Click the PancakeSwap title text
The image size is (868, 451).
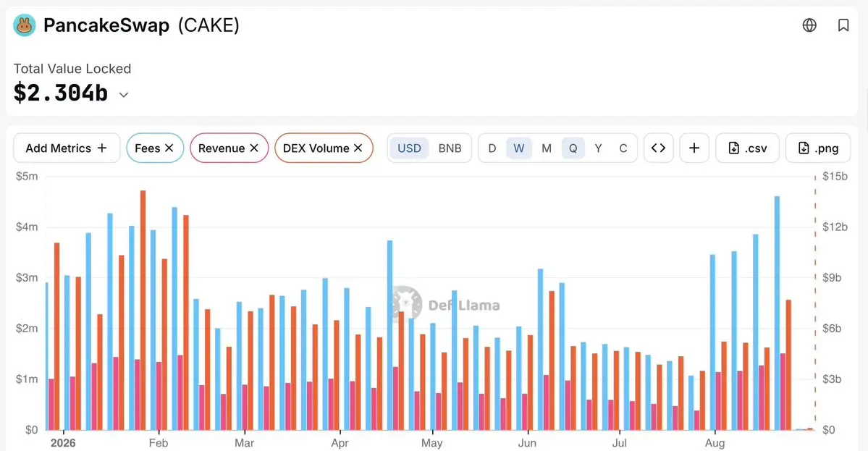(x=106, y=25)
